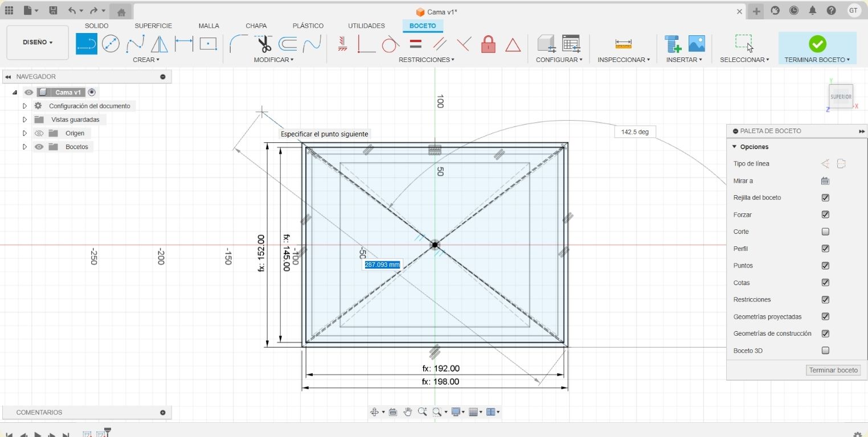
Task: Click the 142.5 deg angle field
Action: pos(635,132)
